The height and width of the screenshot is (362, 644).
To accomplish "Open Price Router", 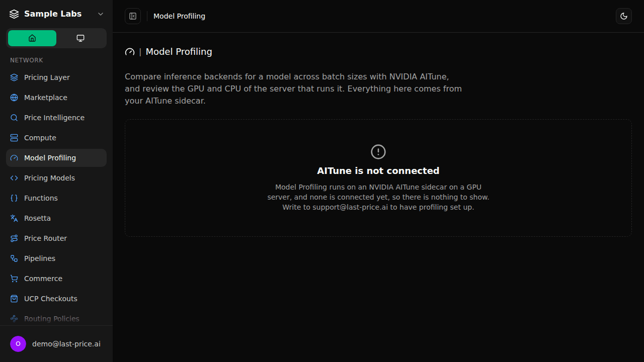I will [x=56, y=238].
